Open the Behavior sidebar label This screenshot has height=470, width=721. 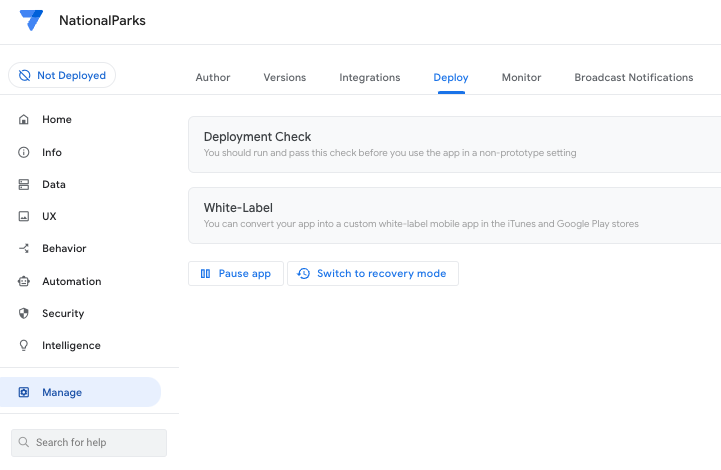tap(64, 248)
